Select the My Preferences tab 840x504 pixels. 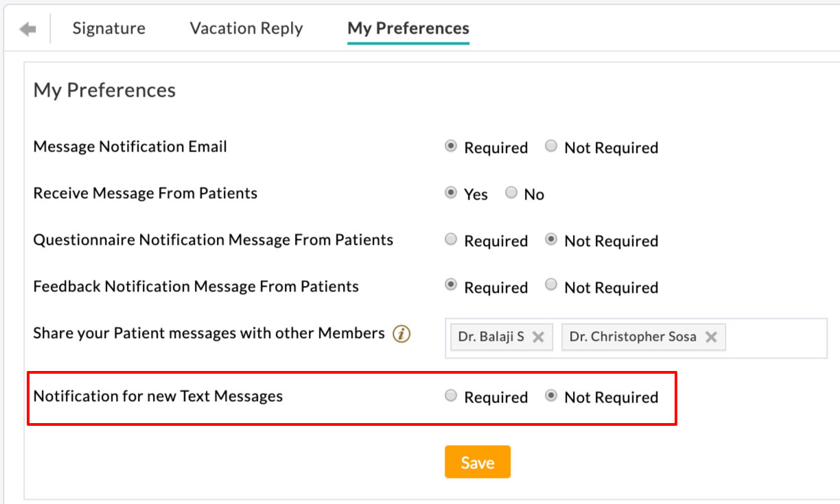tap(408, 28)
